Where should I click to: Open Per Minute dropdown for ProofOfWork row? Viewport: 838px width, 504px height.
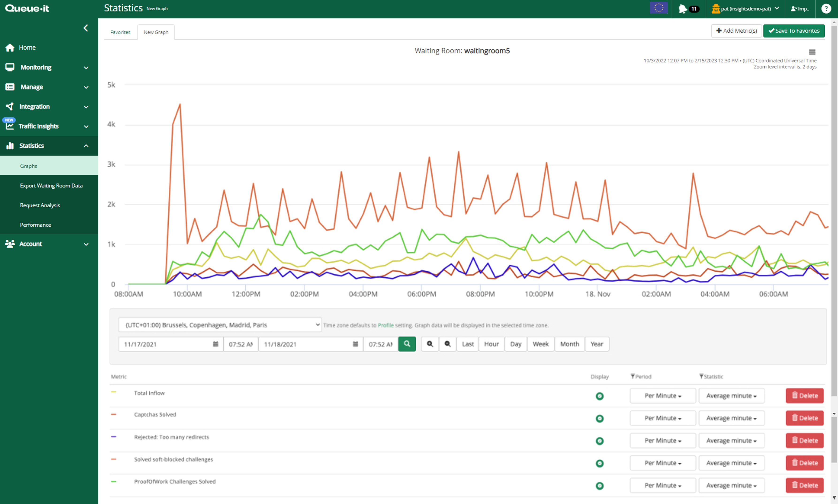[663, 485]
